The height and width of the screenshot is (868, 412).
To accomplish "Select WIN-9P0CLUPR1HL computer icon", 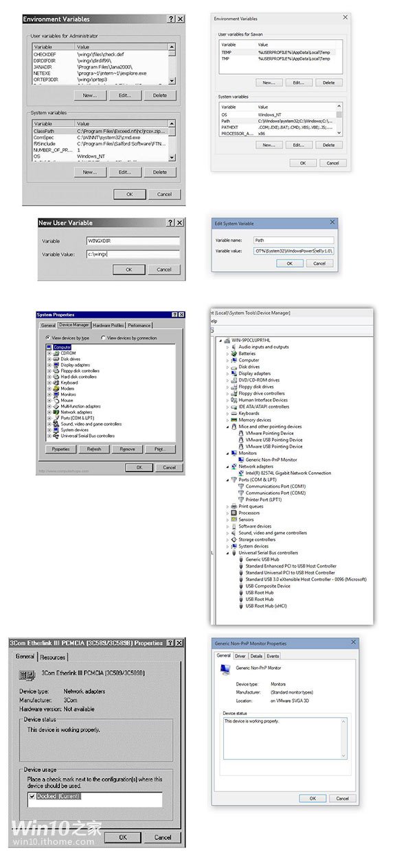I will pyautogui.click(x=228, y=340).
